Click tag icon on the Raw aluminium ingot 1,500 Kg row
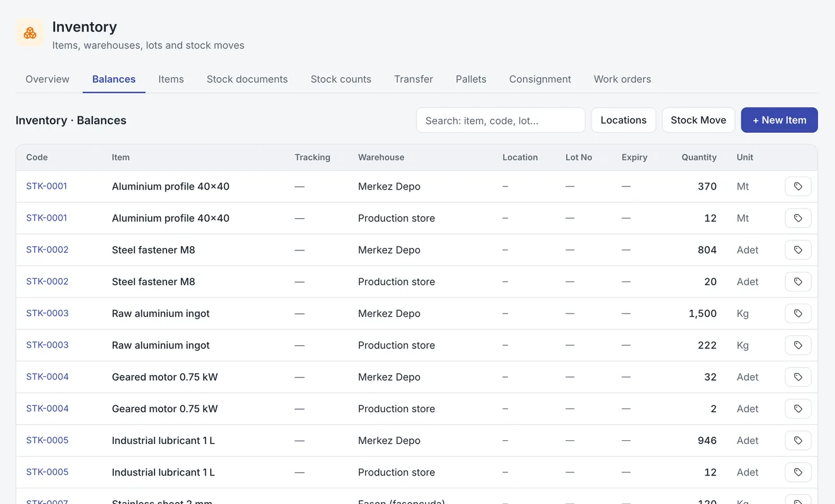Image resolution: width=835 pixels, height=504 pixels. coord(798,314)
